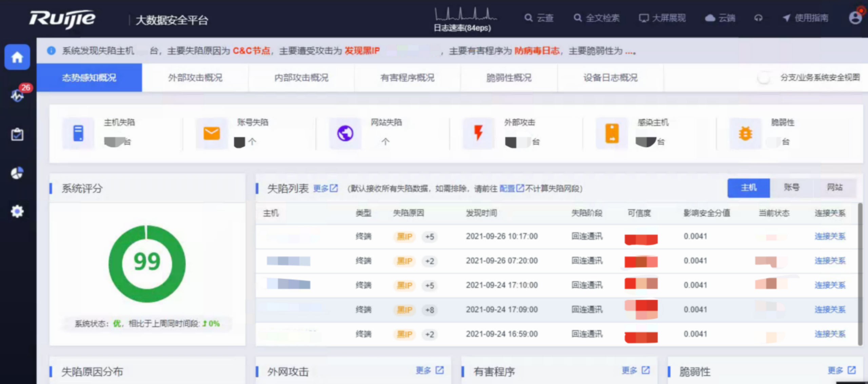Expand +5 reasons in 17:10:00 row
The image size is (868, 384).
(x=430, y=286)
